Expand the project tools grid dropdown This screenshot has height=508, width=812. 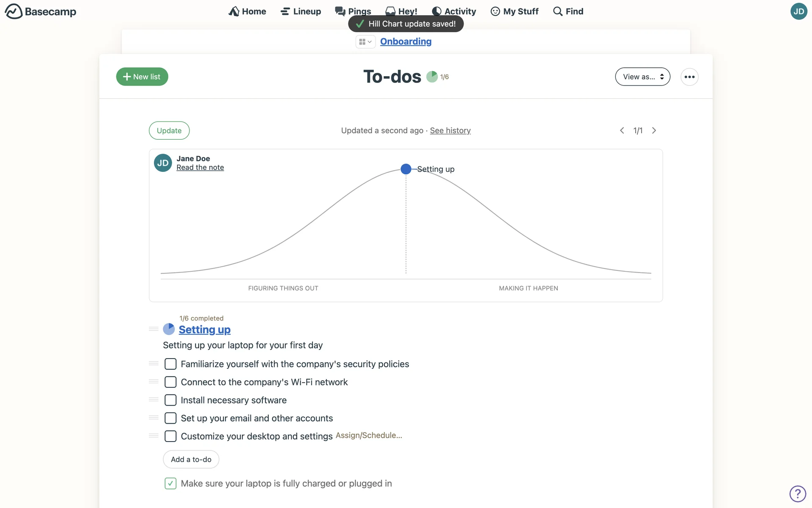click(365, 41)
